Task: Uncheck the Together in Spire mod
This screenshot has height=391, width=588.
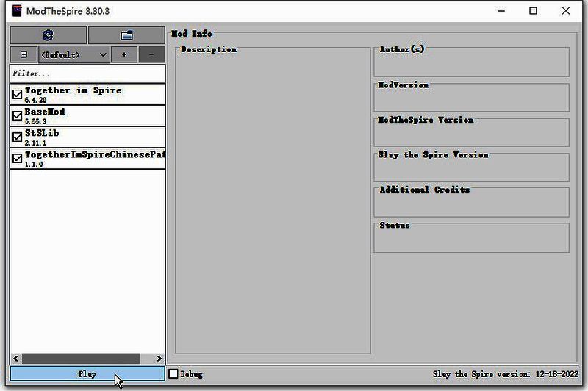Action: (x=18, y=94)
